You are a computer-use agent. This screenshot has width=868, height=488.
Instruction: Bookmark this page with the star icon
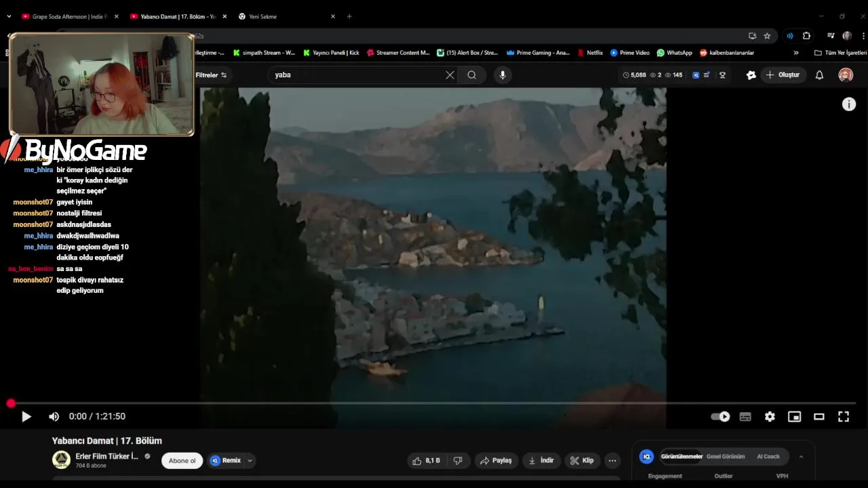pos(767,36)
